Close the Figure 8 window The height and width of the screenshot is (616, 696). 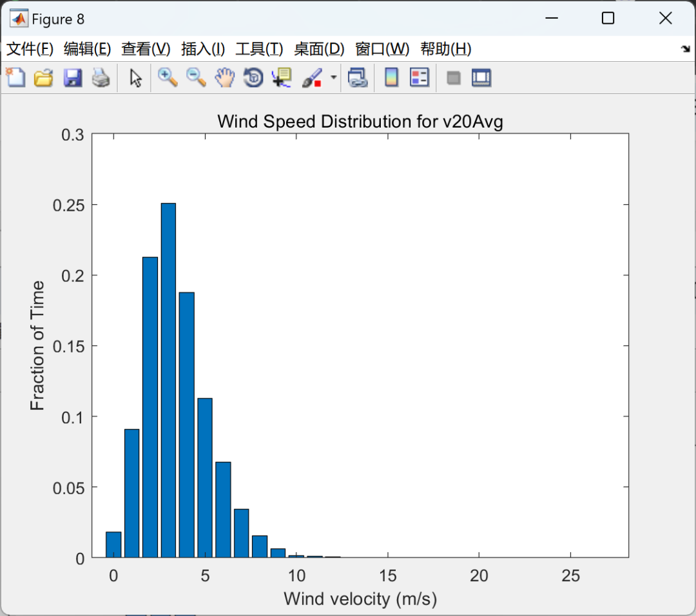[x=665, y=18]
